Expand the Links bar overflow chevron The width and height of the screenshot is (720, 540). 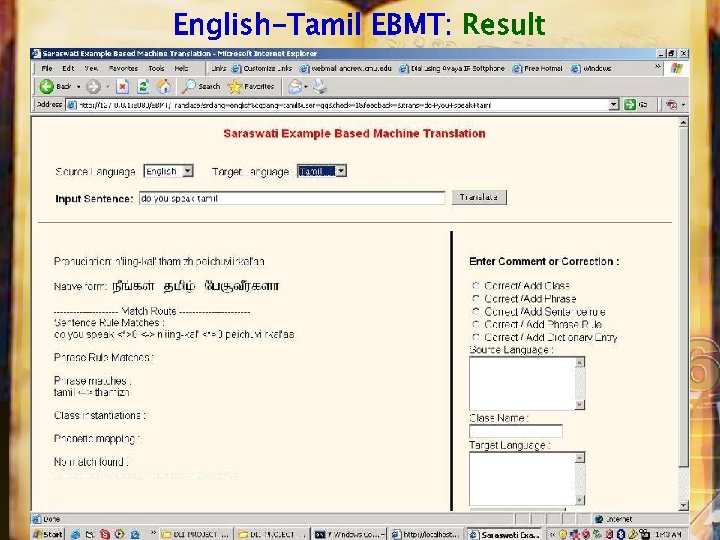[658, 67]
